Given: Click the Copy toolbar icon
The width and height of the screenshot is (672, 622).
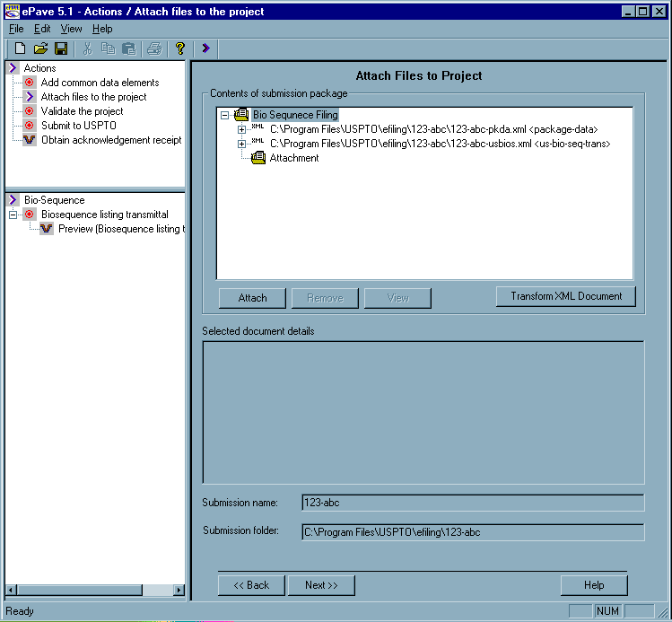Looking at the screenshot, I should (108, 48).
